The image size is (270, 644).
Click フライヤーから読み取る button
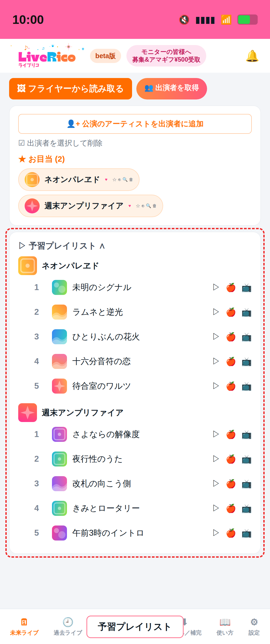[70, 89]
